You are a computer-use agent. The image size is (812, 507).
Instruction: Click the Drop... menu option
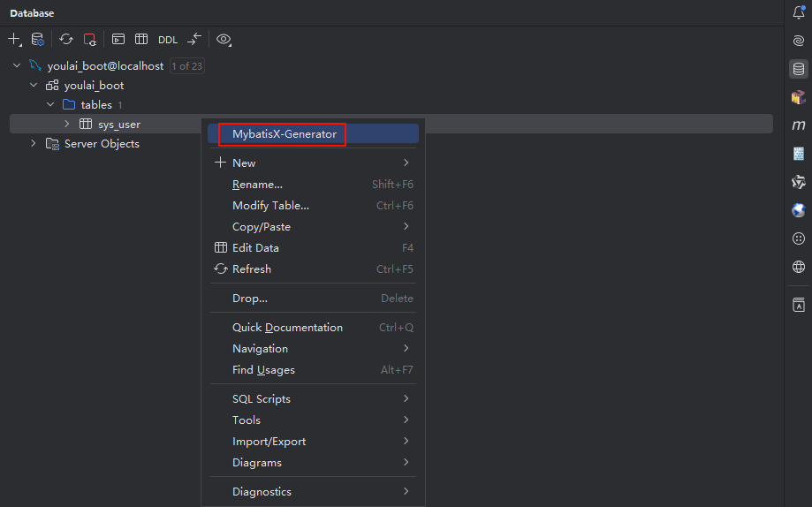[250, 299]
